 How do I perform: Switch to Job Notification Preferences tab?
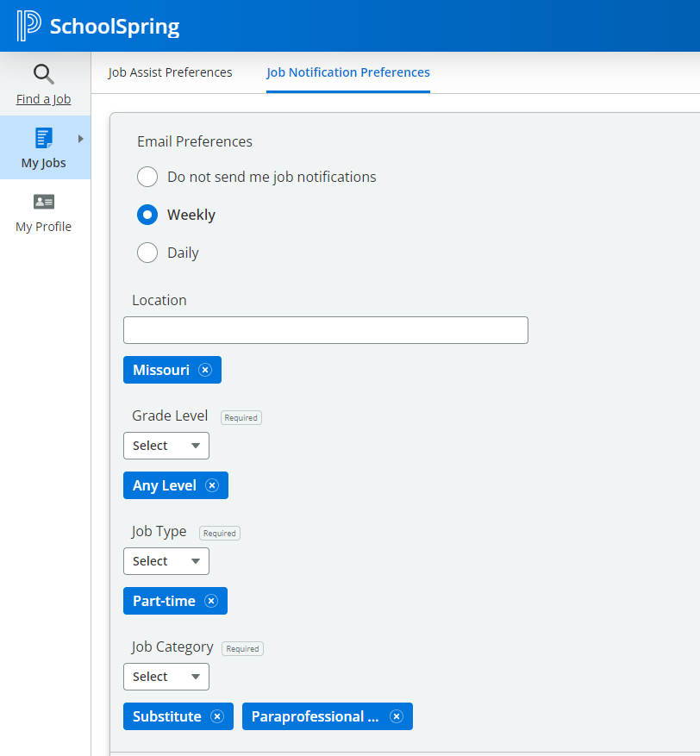(x=348, y=72)
